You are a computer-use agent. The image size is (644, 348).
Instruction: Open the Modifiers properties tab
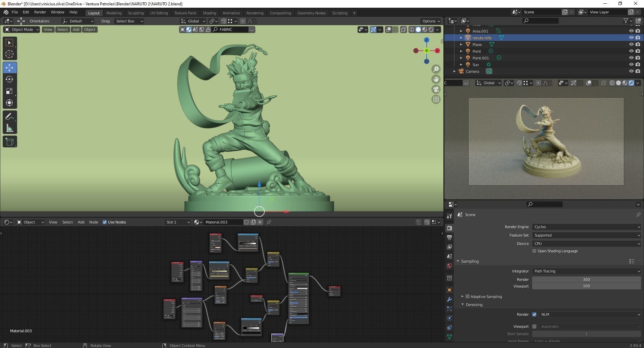[449, 299]
